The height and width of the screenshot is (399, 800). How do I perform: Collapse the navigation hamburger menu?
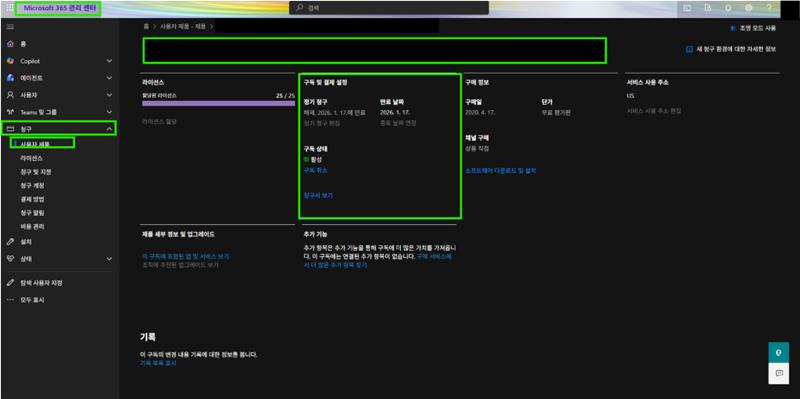[10, 27]
